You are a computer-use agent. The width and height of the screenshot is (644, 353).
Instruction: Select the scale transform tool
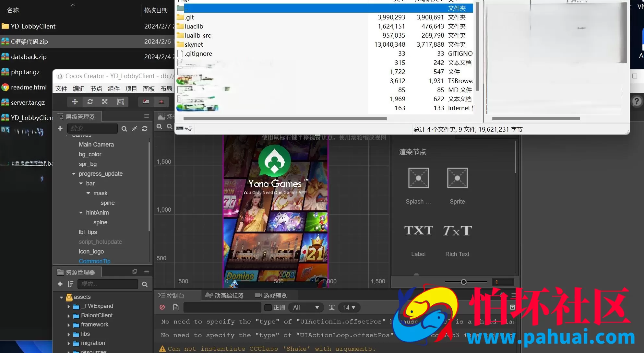105,102
